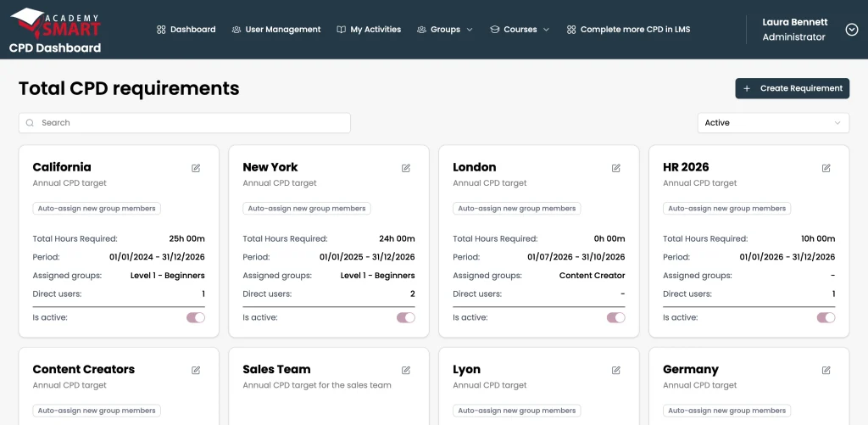Edit the New York requirement via pencil icon
Screen dimensions: 868x425
(406, 168)
